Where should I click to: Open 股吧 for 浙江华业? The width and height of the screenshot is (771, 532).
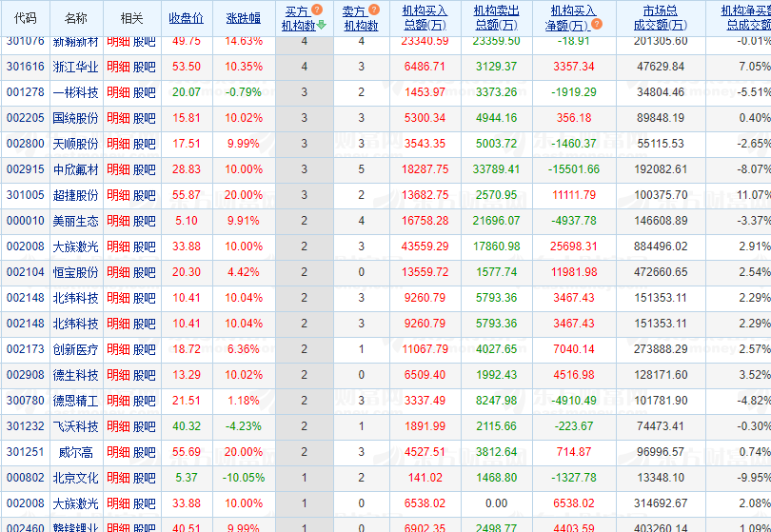pyautogui.click(x=144, y=67)
